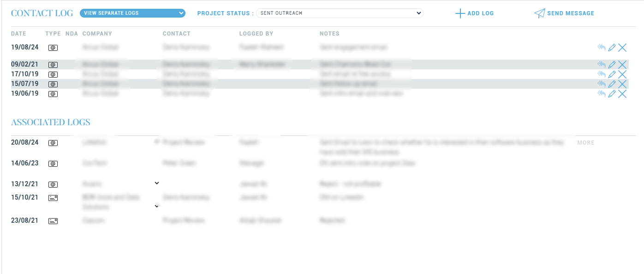644x274 pixels.
Task: Delete the 17/10/19 log entry
Action: (x=622, y=74)
